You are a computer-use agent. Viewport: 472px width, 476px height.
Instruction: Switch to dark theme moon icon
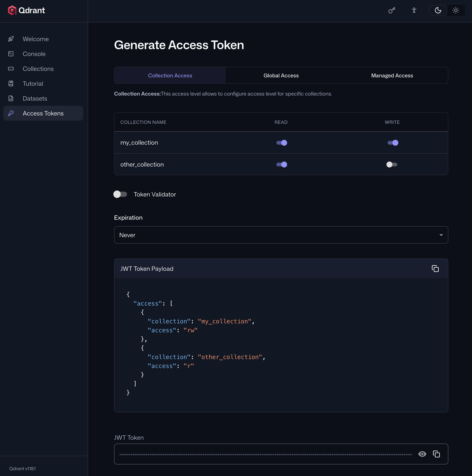438,11
